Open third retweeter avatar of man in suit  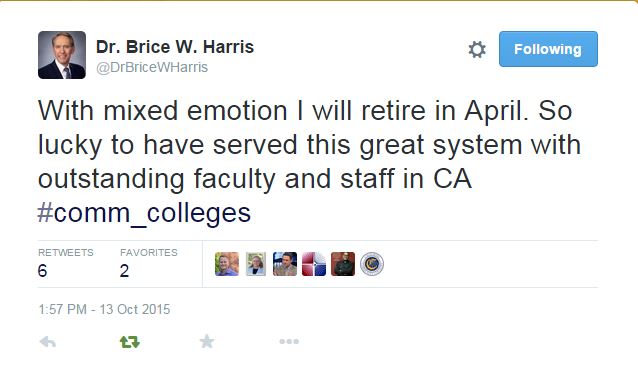pyautogui.click(x=285, y=264)
